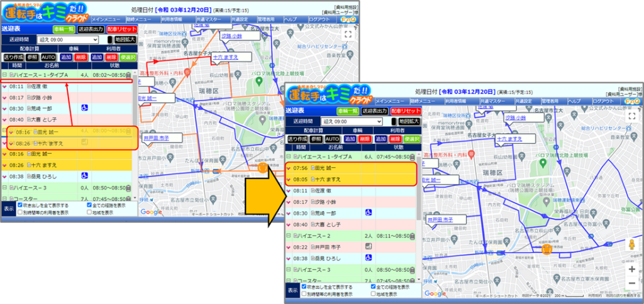
Task: Collapse ハイエース-1-タイプA group in front window
Action: [x=289, y=156]
